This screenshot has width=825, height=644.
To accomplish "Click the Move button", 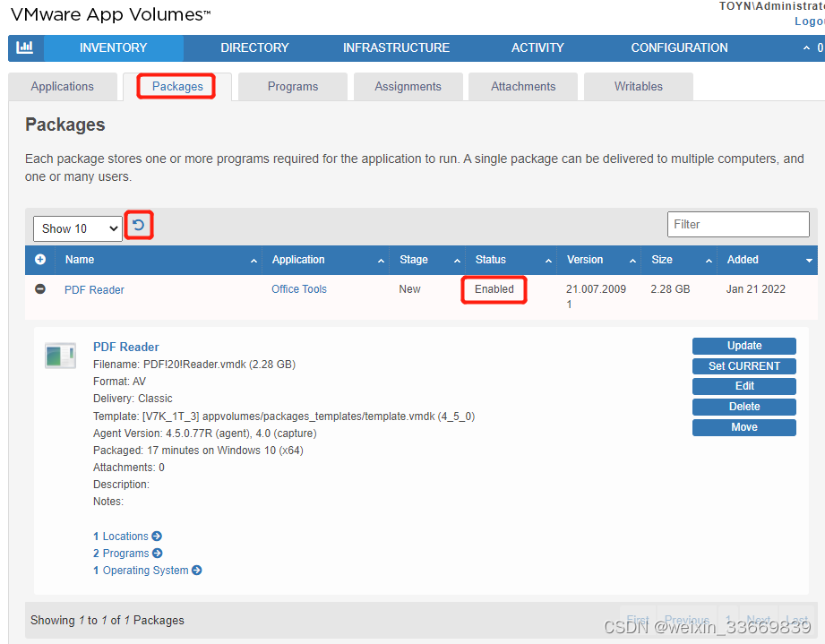I will (x=744, y=427).
